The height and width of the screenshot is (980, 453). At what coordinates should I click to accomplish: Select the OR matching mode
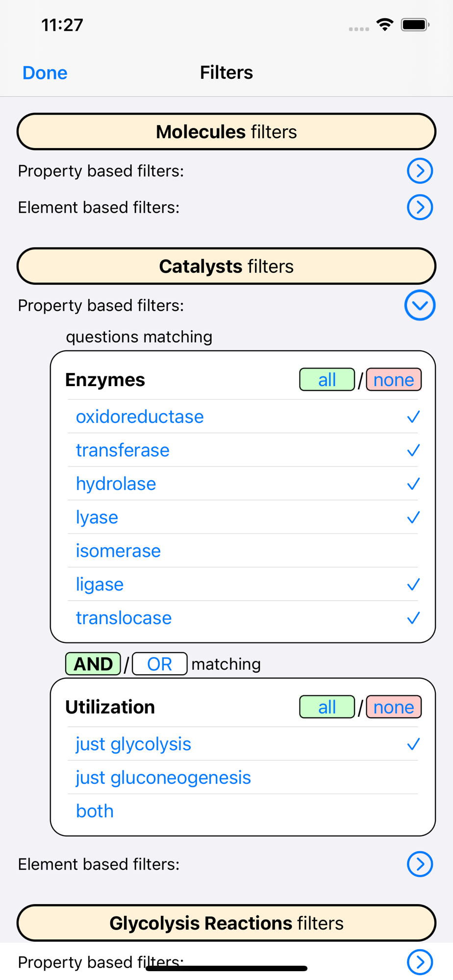159,664
